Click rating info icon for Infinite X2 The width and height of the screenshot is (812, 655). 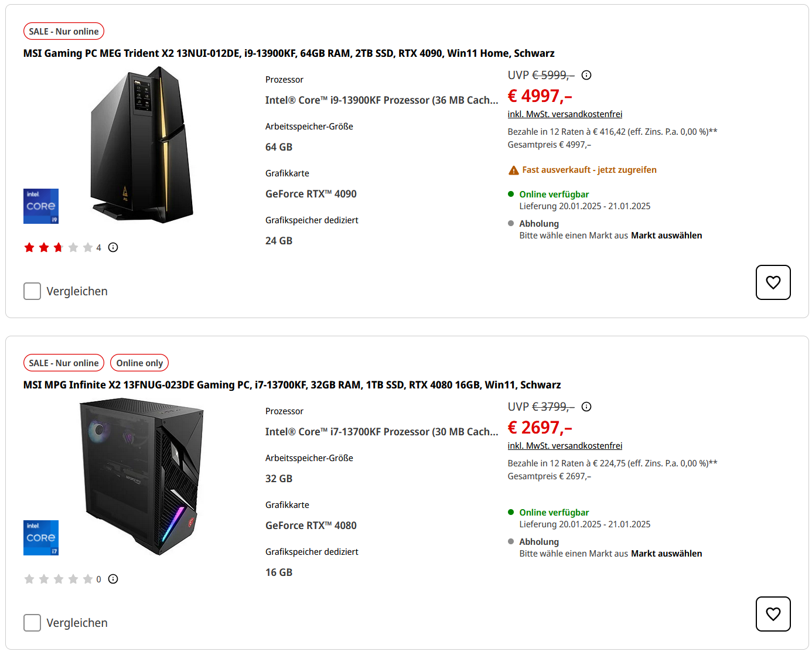[x=113, y=579]
